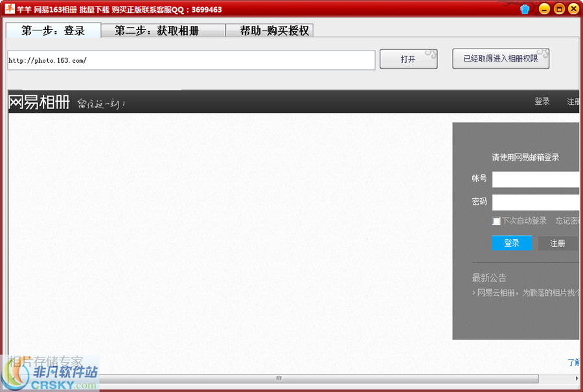Image resolution: width=583 pixels, height=392 pixels.
Task: Click the blue skin shirt icon in title bar
Action: pyautogui.click(x=525, y=9)
